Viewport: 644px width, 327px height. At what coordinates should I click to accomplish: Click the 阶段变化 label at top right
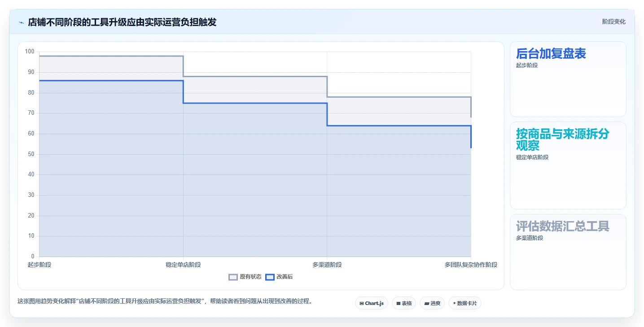click(x=613, y=22)
